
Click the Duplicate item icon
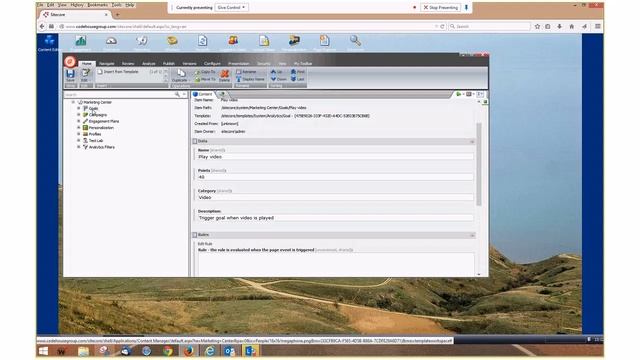pyautogui.click(x=180, y=73)
